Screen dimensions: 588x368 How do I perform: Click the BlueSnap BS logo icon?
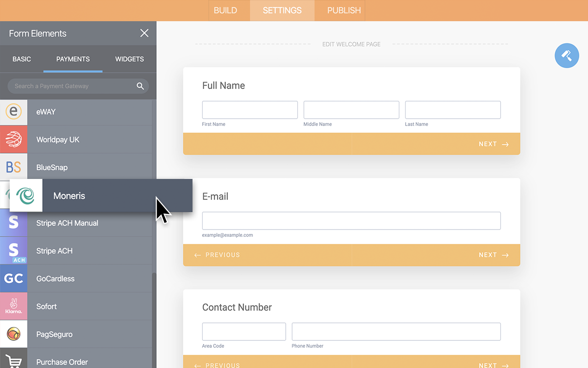coord(13,167)
